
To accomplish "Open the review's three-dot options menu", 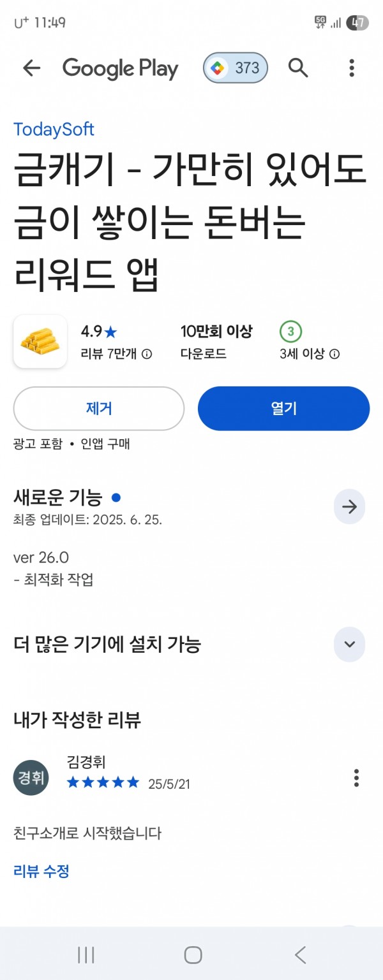I will click(356, 778).
